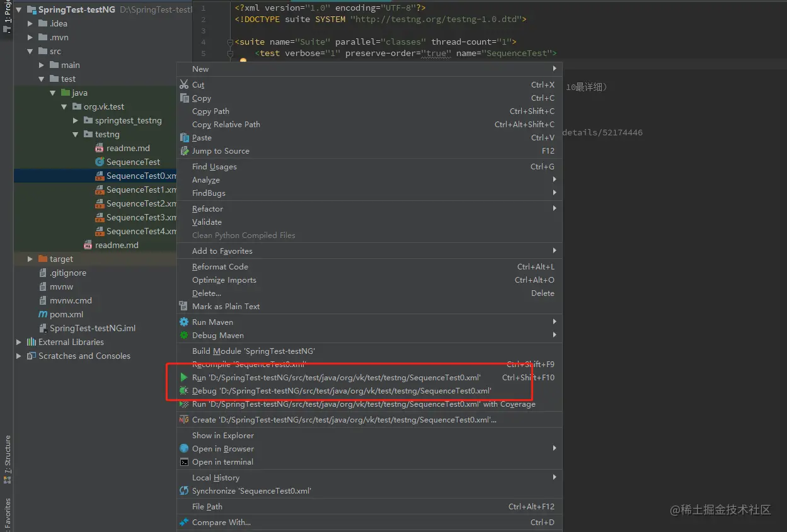Click the SequenceTest class icon

pos(100,162)
